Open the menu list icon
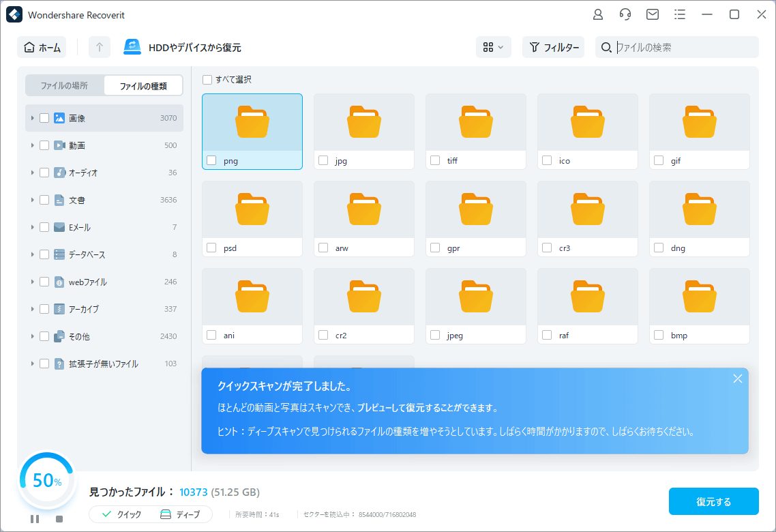The image size is (776, 532). click(x=679, y=14)
